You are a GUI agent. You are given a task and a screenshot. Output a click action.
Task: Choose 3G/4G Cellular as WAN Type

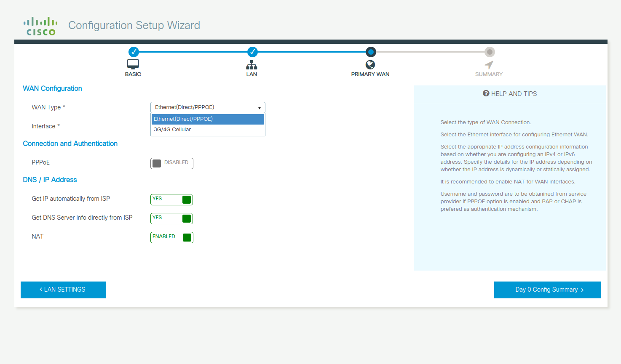(208, 129)
